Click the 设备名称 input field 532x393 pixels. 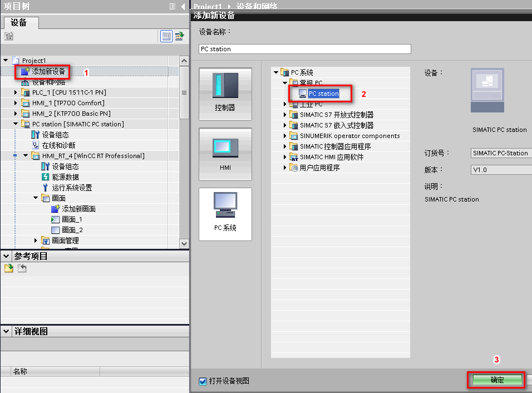click(x=305, y=49)
